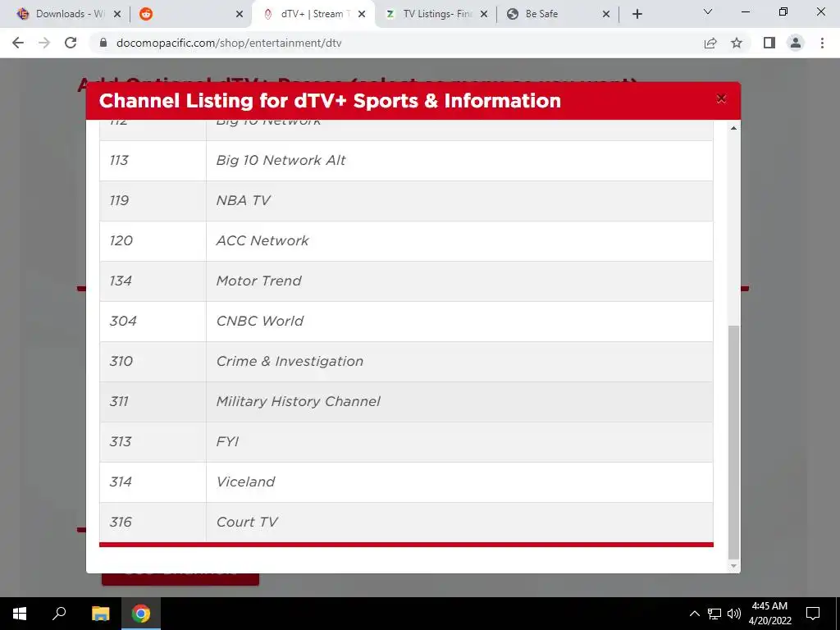840x630 pixels.
Task: Open Windows taskbar search
Action: point(59,614)
